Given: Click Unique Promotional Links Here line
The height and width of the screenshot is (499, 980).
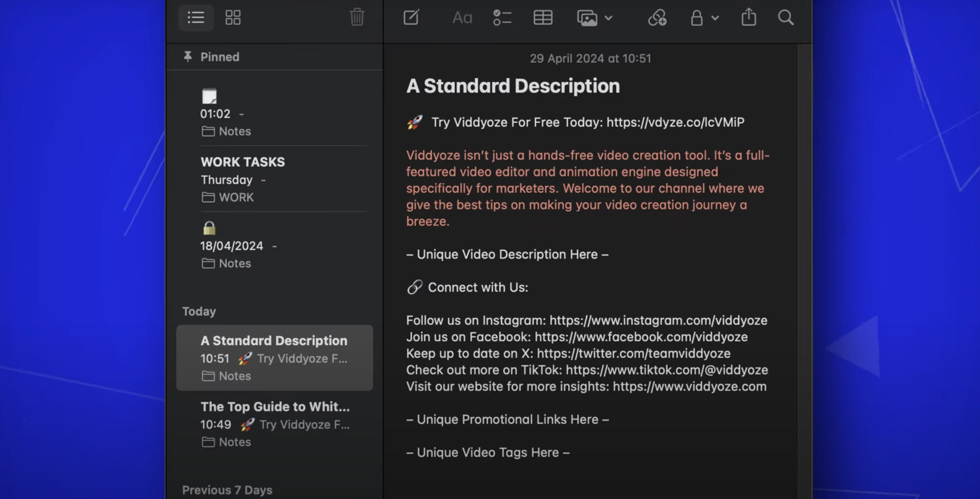Looking at the screenshot, I should (x=507, y=419).
